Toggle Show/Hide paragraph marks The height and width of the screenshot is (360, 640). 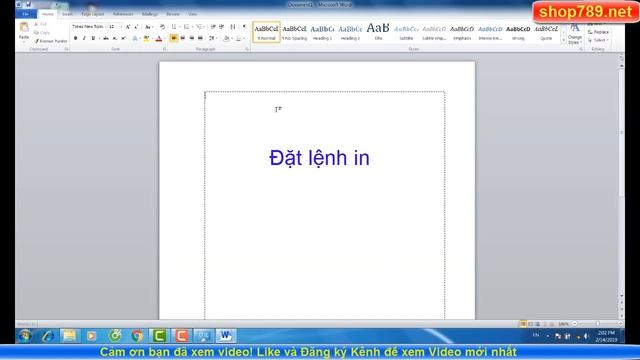(x=244, y=27)
